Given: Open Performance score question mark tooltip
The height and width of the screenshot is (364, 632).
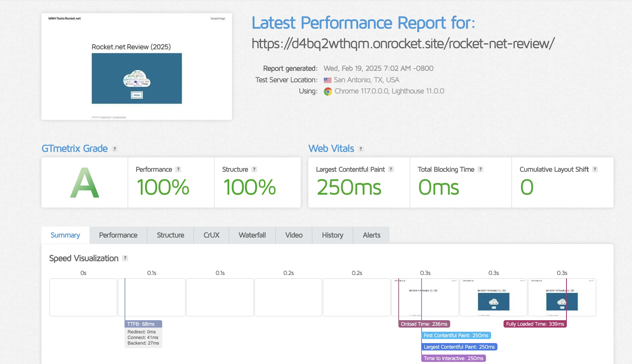Looking at the screenshot, I should (x=178, y=169).
